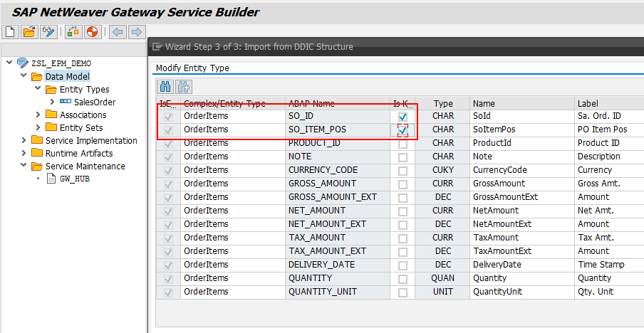
Task: Click the Runtime Artifacts folder icon
Action: 37,153
